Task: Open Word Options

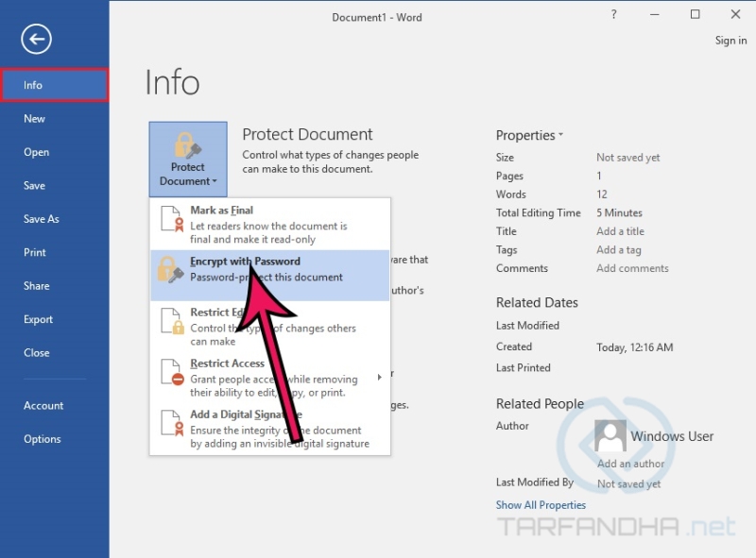Action: [x=55, y=439]
